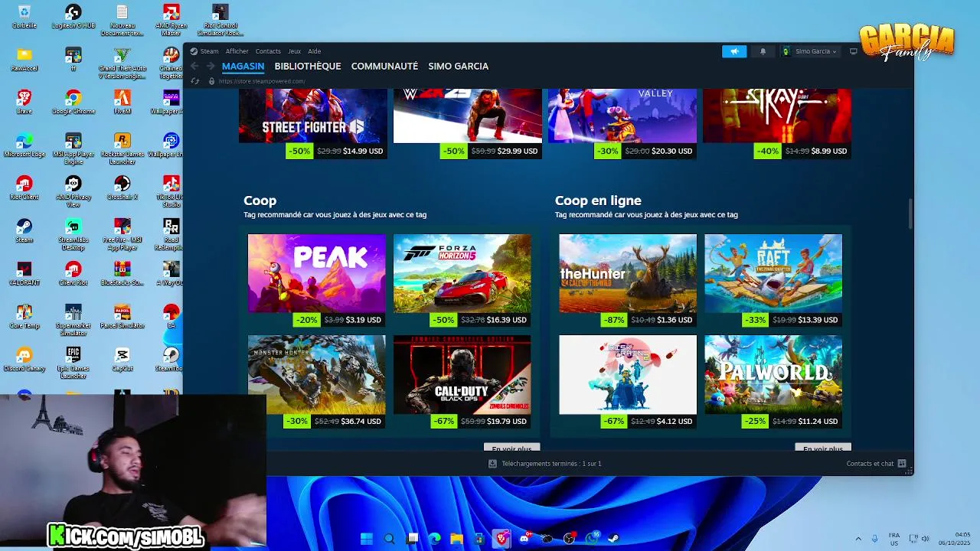Click the Coop section heading
This screenshot has width=980, height=551.
pyautogui.click(x=260, y=201)
